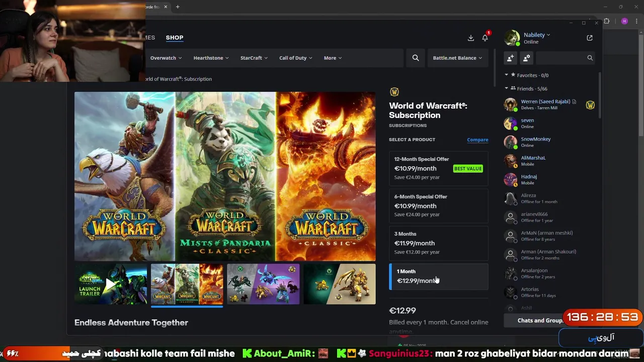644x362 pixels.
Task: Click avatar of friend Alireza
Action: pyautogui.click(x=511, y=198)
